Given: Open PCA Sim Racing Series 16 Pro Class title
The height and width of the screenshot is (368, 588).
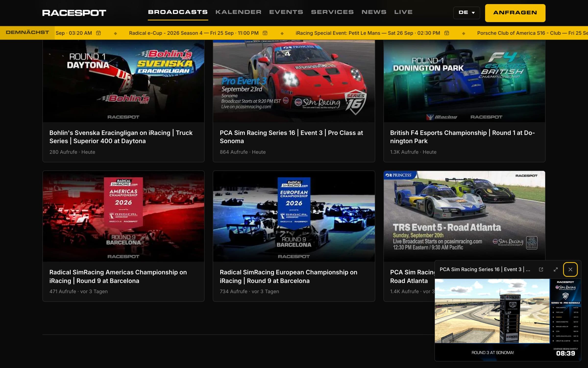Looking at the screenshot, I should coord(291,137).
